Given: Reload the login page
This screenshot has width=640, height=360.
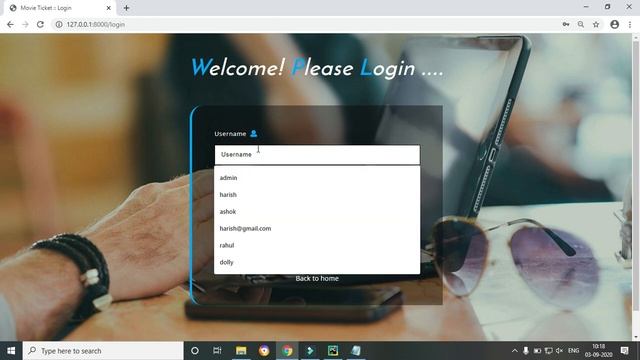Looking at the screenshot, I should tap(40, 24).
